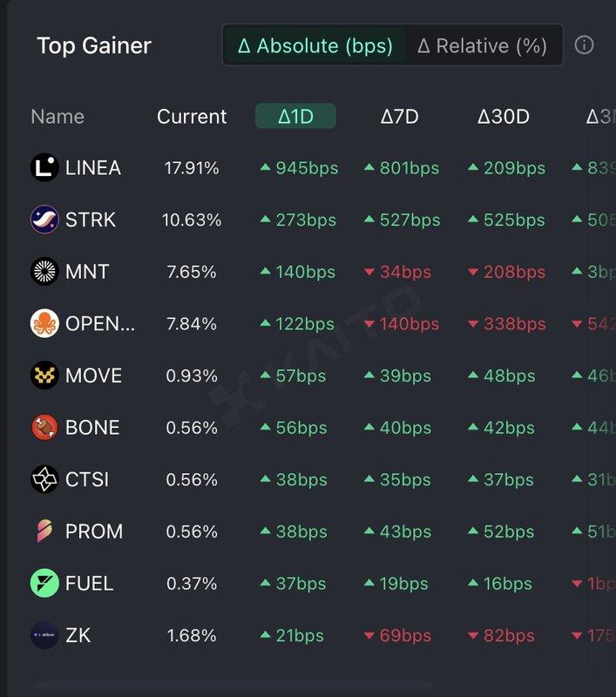616x697 pixels.
Task: Click the MOVE token logo icon
Action: click(x=44, y=376)
